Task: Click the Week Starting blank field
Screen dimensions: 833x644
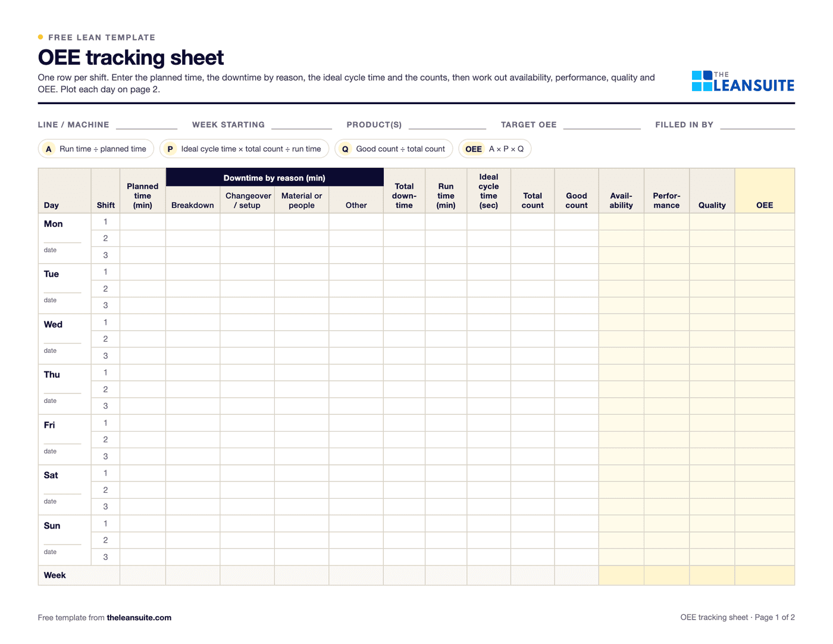Action: tap(302, 125)
